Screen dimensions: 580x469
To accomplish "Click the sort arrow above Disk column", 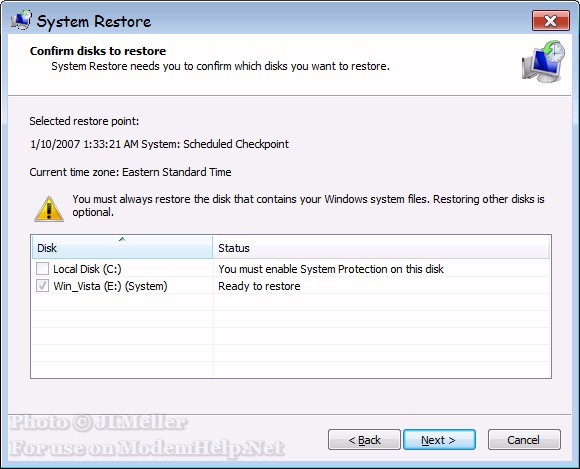I will 122,239.
